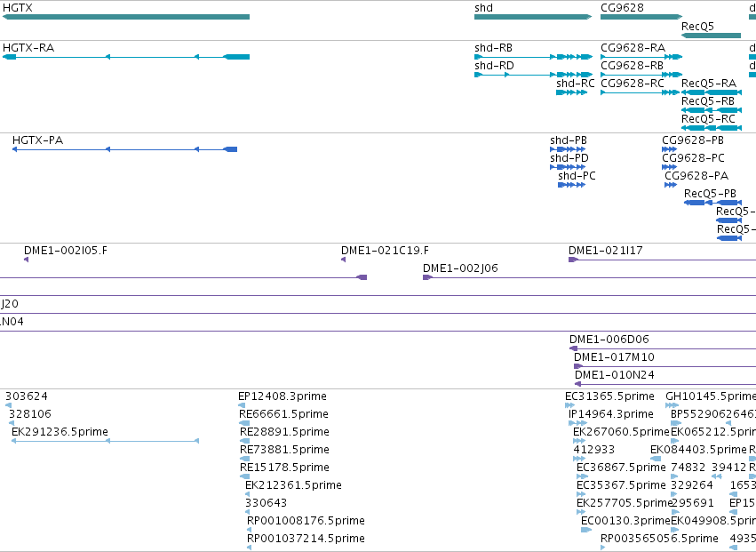
Task: Click the DME1-006D06 clone label
Action: (x=609, y=340)
